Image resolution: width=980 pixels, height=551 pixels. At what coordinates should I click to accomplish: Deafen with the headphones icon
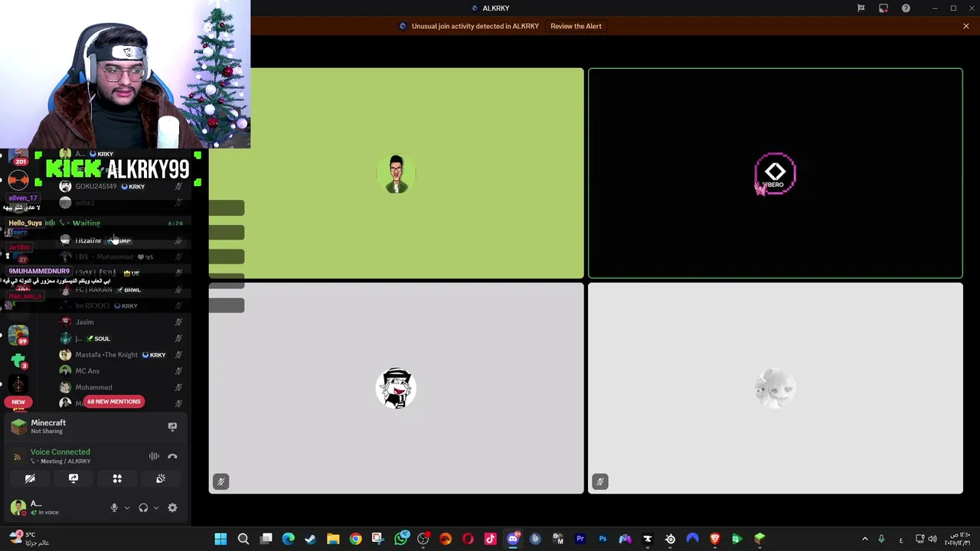[143, 507]
